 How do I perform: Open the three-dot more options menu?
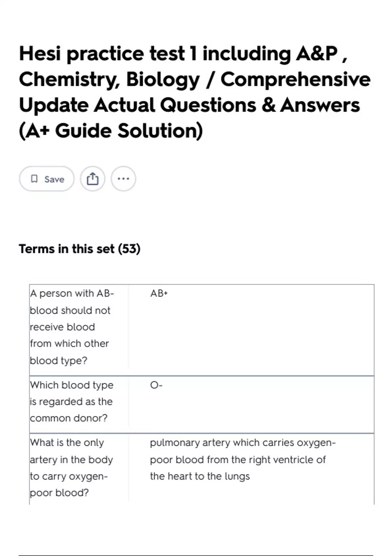tap(123, 179)
